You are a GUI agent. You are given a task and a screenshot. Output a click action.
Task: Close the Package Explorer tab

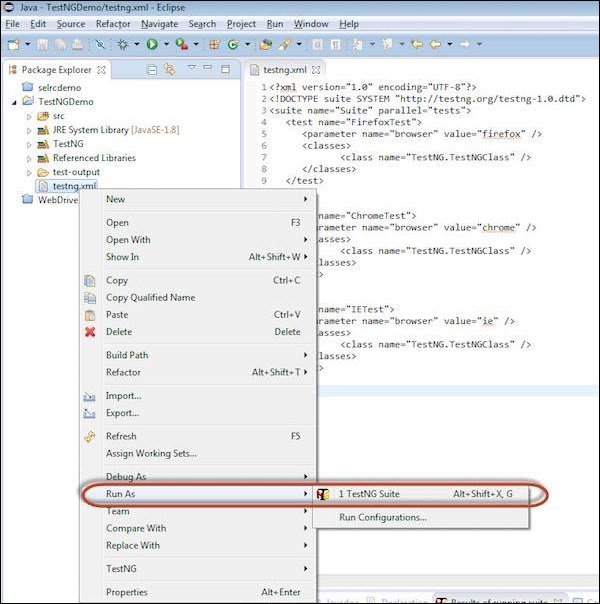(x=101, y=70)
